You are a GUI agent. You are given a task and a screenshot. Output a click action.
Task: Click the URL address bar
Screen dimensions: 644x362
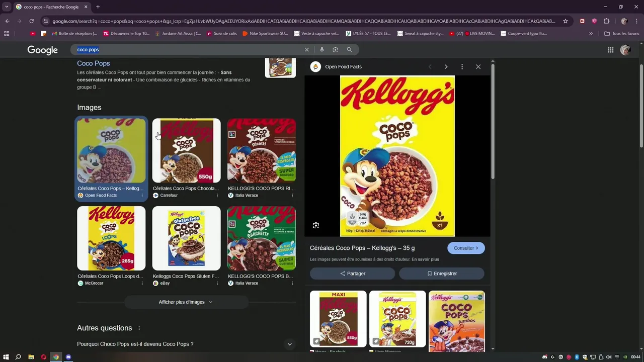304,21
